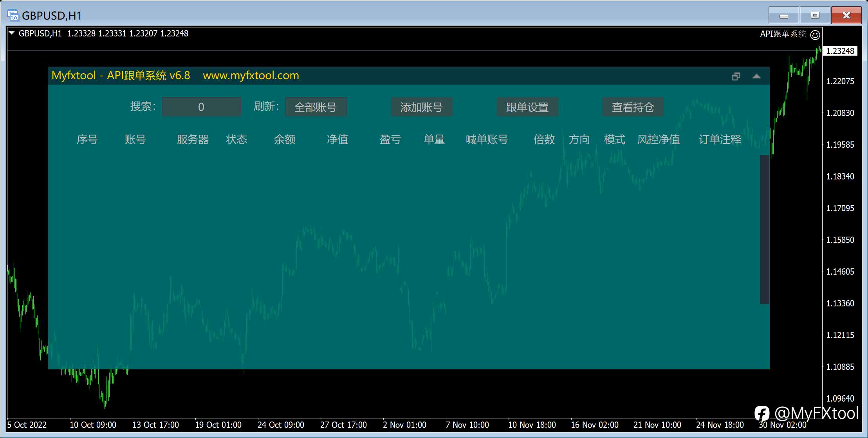This screenshot has width=868, height=438.
Task: Click the panel vertical scrollbar thumb
Action: pyautogui.click(x=764, y=229)
